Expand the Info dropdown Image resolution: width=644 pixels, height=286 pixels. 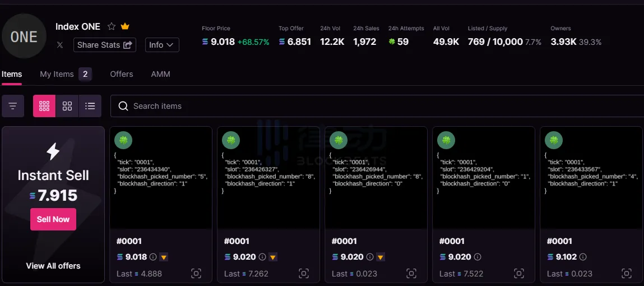[x=162, y=45]
